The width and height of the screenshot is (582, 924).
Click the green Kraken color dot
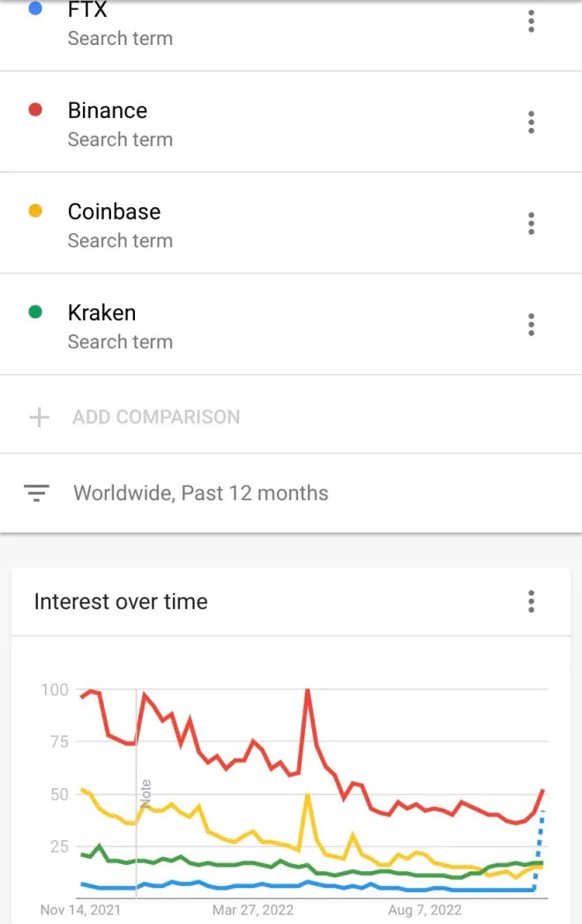35,312
